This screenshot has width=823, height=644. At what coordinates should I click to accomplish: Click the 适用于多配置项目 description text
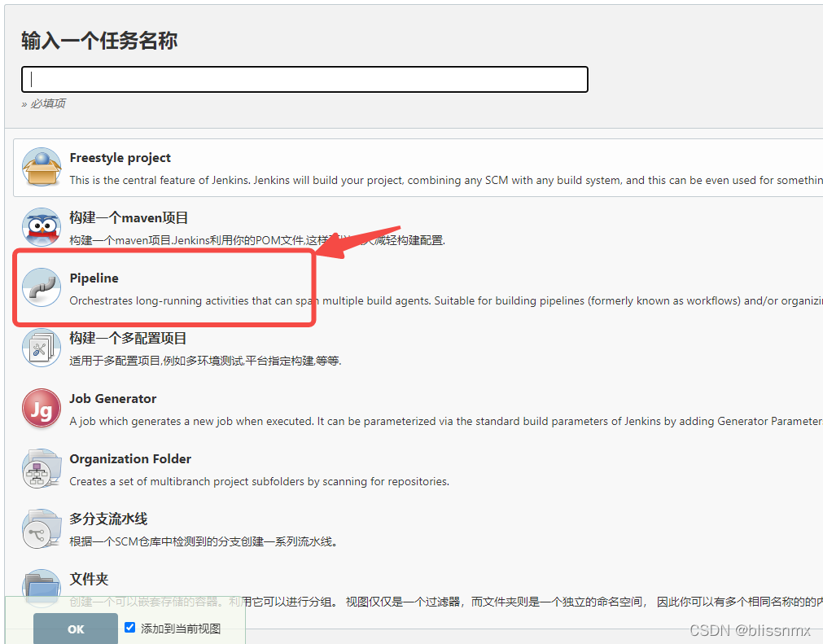(x=205, y=361)
